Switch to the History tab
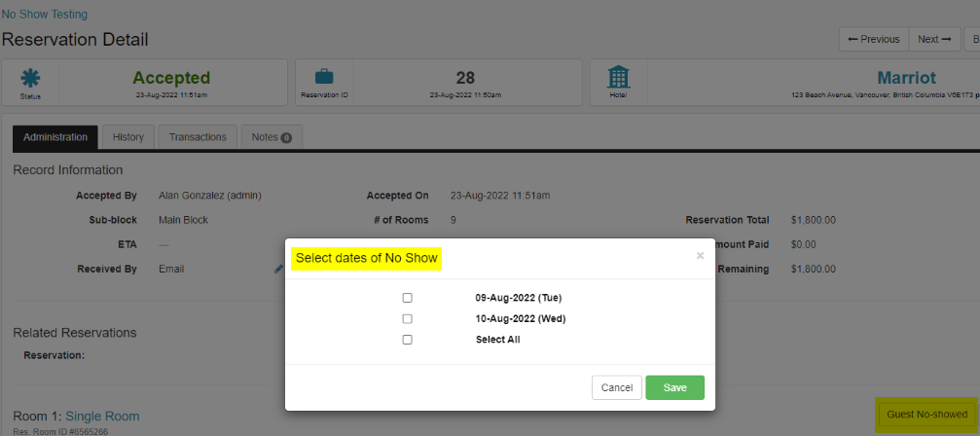The height and width of the screenshot is (436, 980). pos(128,137)
